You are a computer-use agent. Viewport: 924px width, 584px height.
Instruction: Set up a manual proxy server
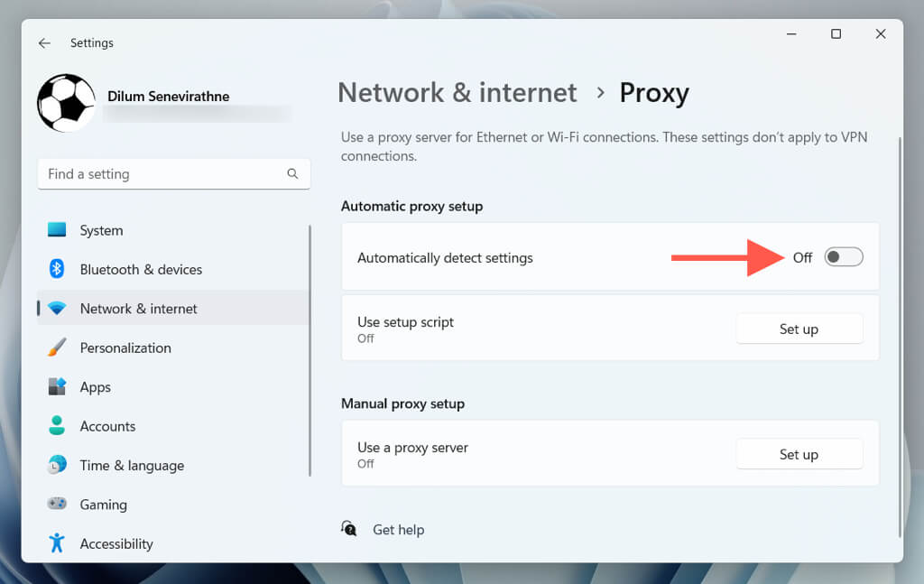coord(799,455)
